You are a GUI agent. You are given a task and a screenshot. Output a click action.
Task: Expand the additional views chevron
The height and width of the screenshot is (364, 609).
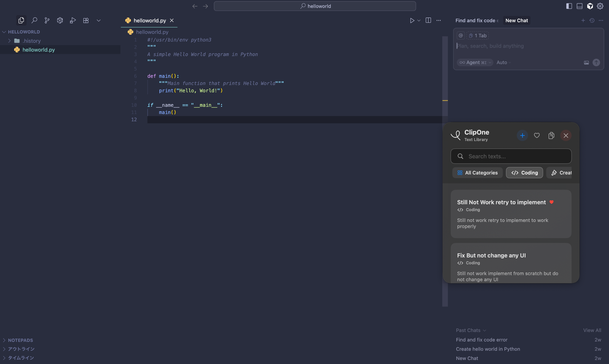[x=99, y=20]
